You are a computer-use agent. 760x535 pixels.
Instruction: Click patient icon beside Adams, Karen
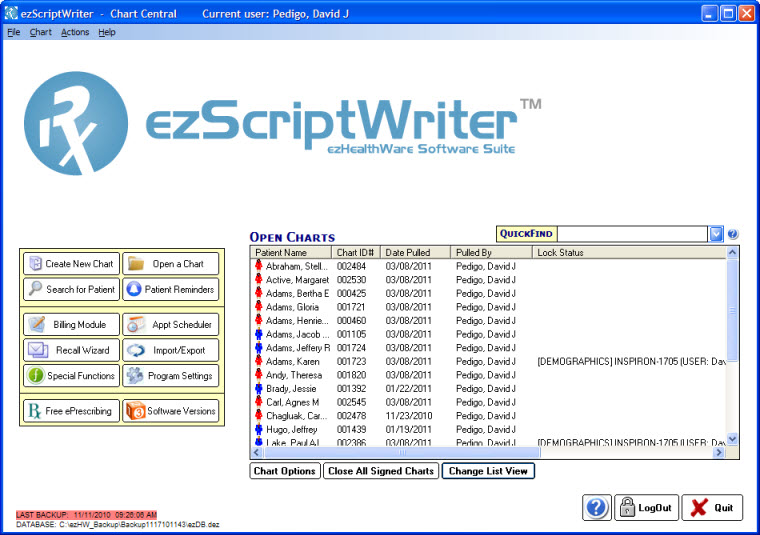[x=259, y=361]
